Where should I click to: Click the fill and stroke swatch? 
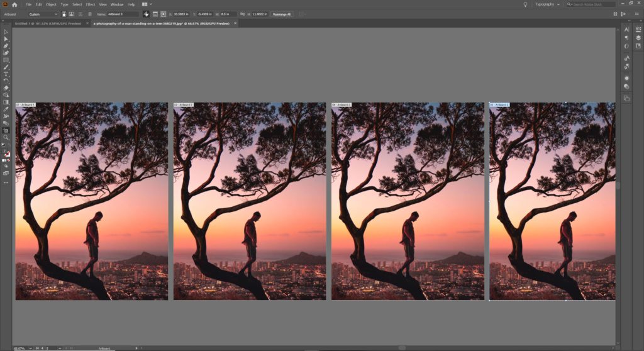click(x=7, y=153)
